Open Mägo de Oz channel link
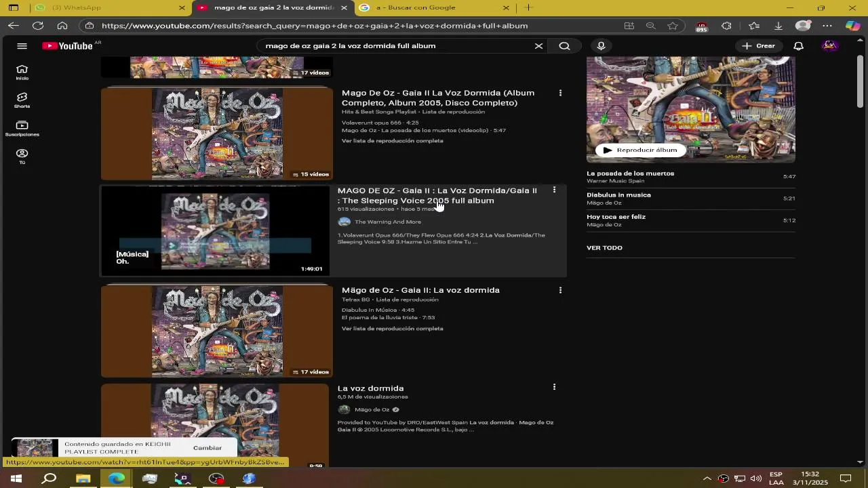The height and width of the screenshot is (488, 868). [x=372, y=409]
